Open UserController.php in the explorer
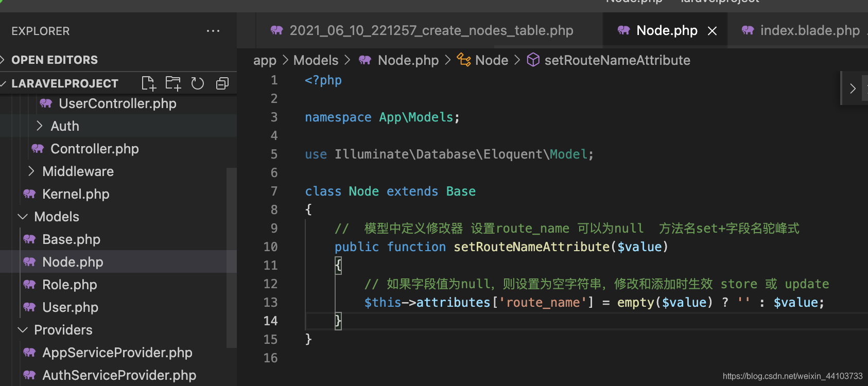The width and height of the screenshot is (868, 386). [117, 103]
